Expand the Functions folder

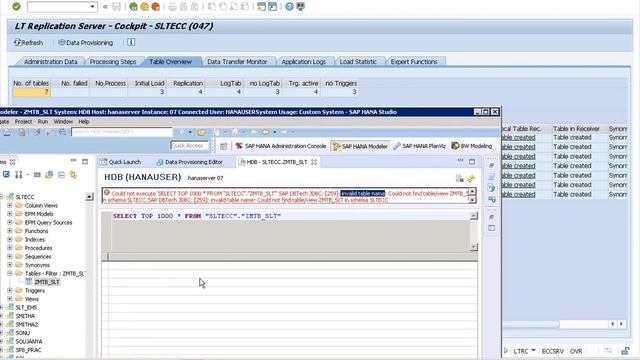coord(10,231)
